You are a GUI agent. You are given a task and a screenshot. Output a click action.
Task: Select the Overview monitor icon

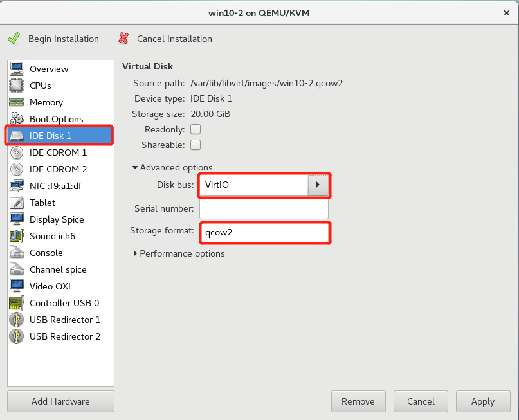(17, 69)
